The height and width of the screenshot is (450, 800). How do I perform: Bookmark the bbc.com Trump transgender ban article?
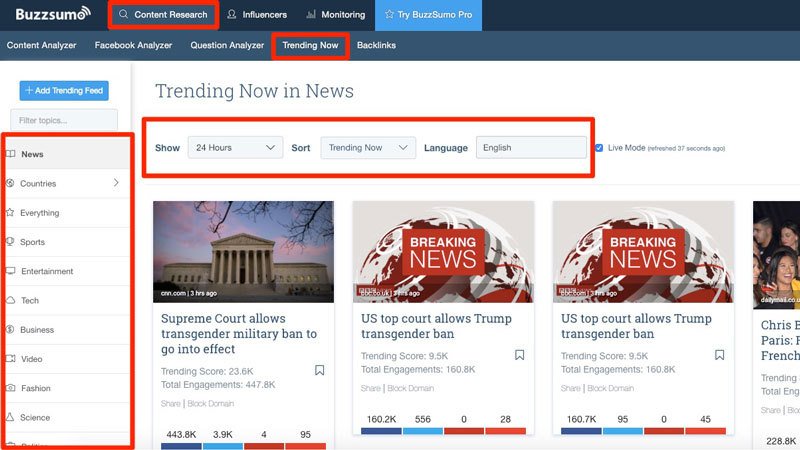click(x=719, y=355)
